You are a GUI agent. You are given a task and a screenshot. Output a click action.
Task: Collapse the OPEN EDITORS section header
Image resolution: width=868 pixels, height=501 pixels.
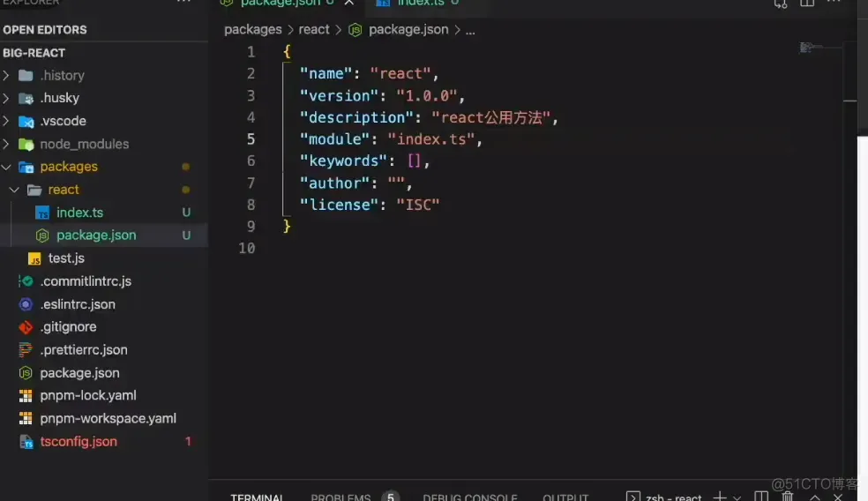click(45, 30)
